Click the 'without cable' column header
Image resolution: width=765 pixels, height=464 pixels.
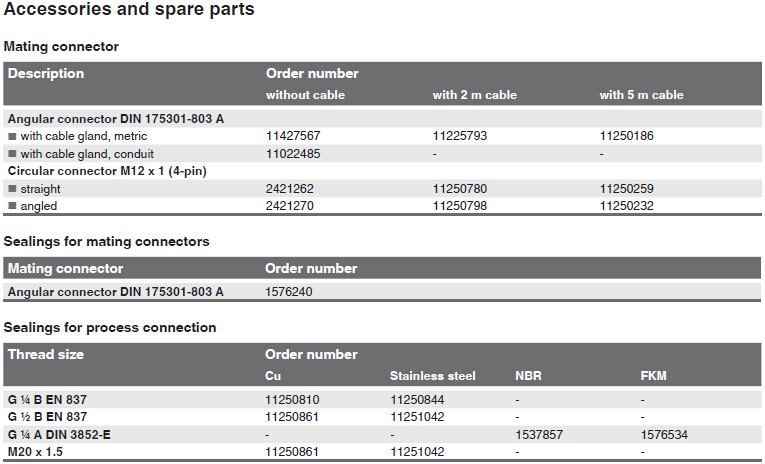pos(305,95)
